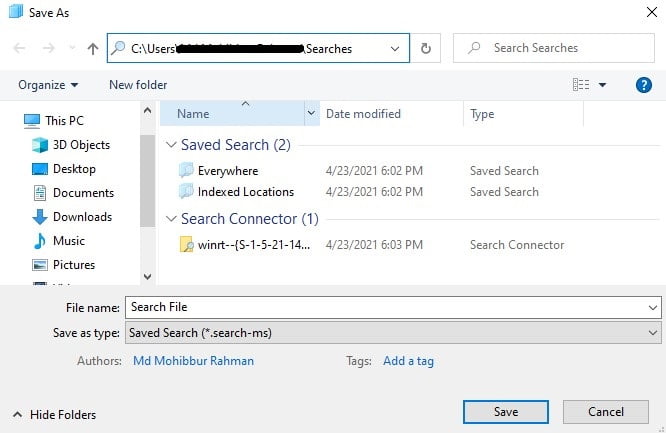
Task: Open the Save as type dropdown
Action: [393, 332]
